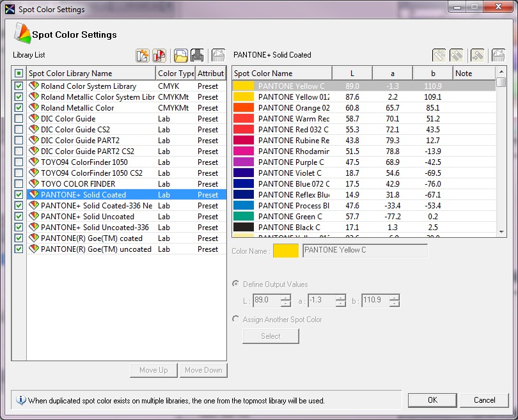Click the Color Name text field
This screenshot has height=420, width=518.
(365, 251)
